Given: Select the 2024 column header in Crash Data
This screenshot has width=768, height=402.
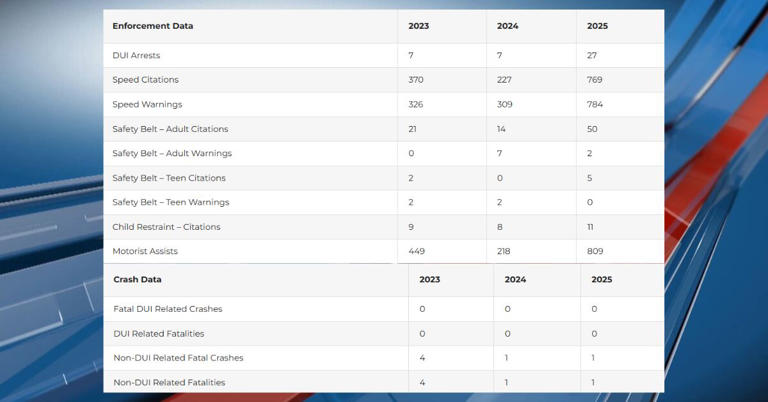Looking at the screenshot, I should click(516, 280).
